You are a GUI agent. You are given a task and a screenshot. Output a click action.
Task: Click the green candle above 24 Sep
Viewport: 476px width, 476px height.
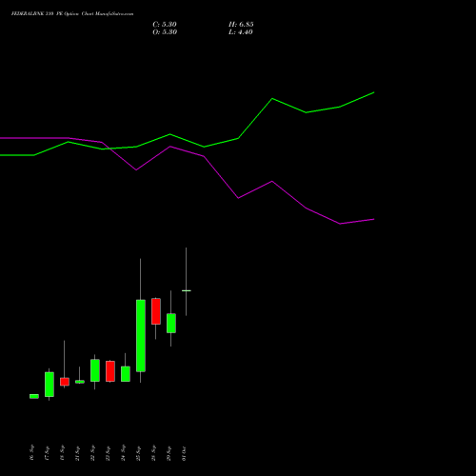126,374
